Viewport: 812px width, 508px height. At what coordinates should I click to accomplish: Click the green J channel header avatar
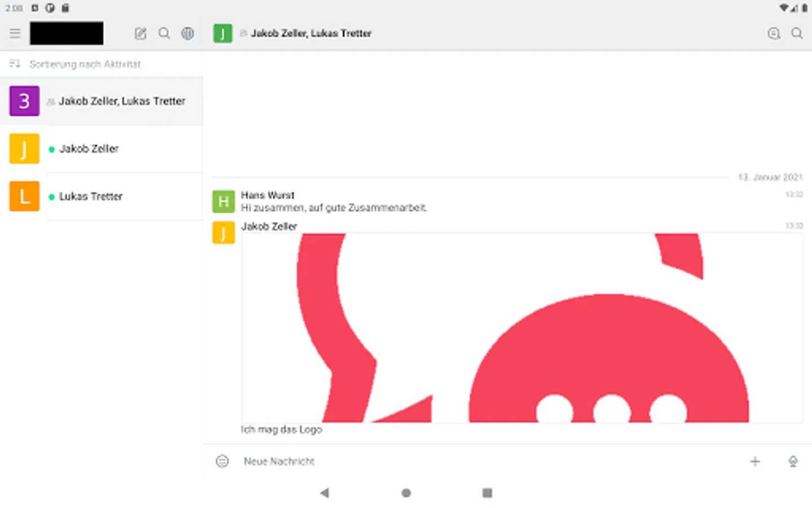[223, 33]
